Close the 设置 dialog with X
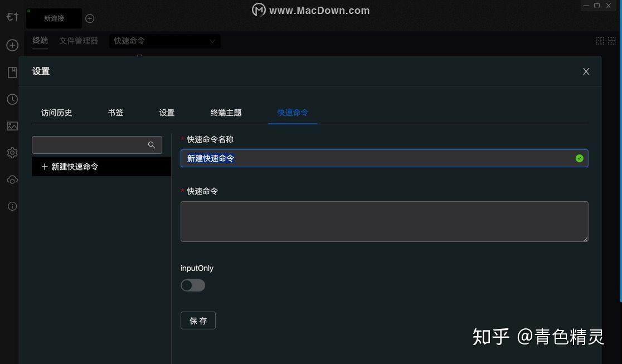 [586, 71]
